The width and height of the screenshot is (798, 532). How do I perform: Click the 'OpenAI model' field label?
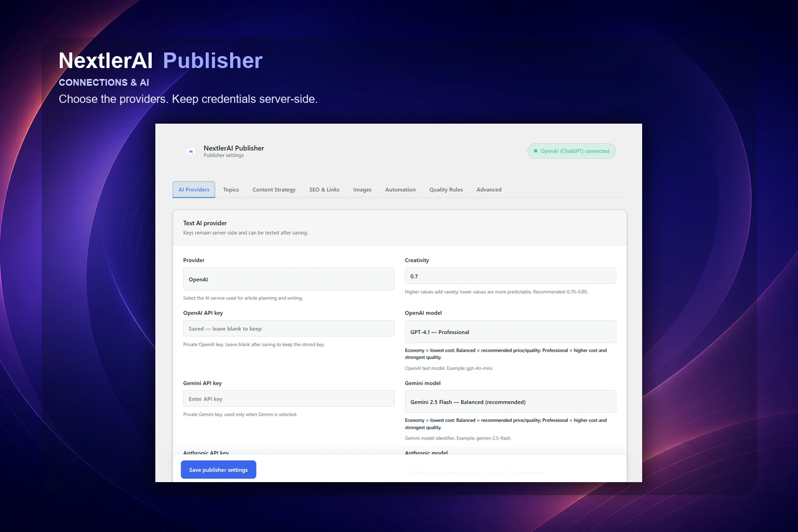pos(423,313)
